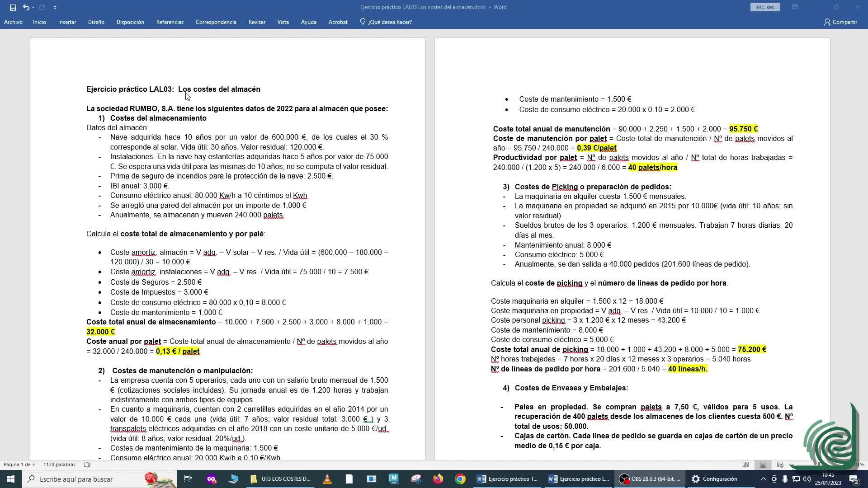Click the zoom level percentage
The image size is (868, 488).
(x=859, y=465)
